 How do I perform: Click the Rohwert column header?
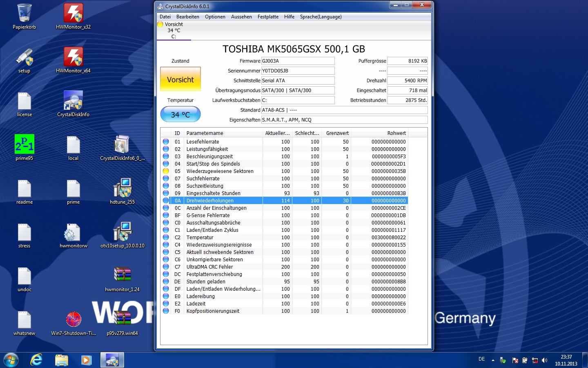(x=379, y=133)
